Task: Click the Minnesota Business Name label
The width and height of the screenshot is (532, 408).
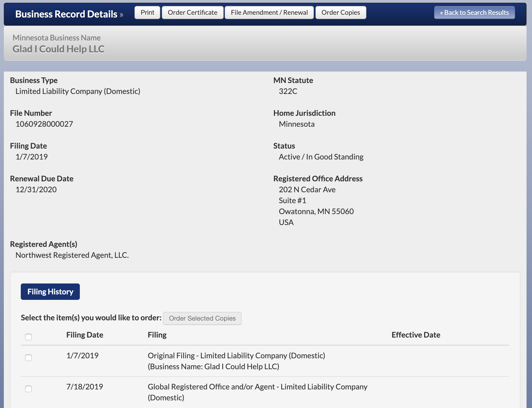Action: 57,38
